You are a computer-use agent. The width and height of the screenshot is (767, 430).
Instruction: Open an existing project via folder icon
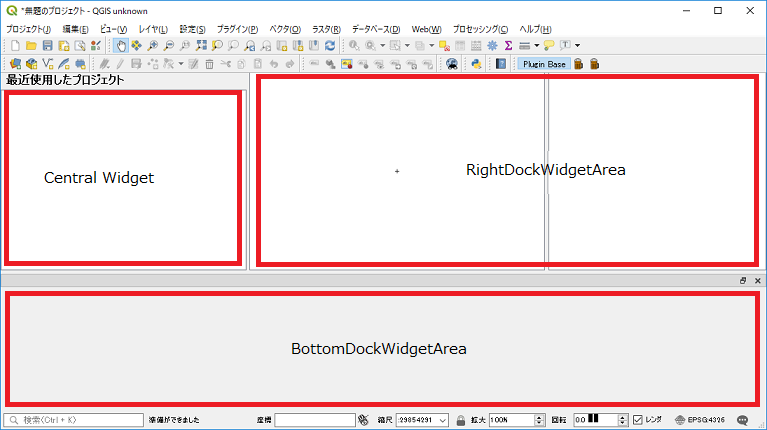pos(31,46)
